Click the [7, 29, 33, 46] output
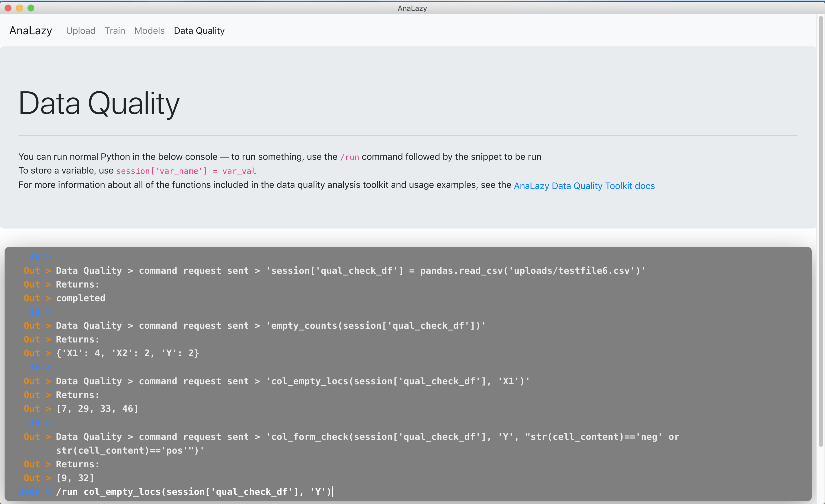 pos(97,409)
